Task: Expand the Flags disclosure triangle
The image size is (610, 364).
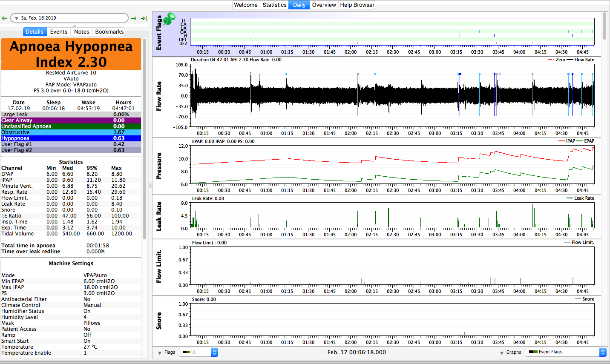Action: tap(160, 353)
